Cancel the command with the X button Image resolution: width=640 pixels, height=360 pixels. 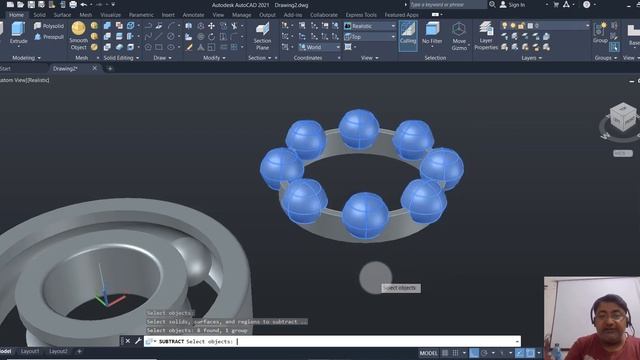pos(128,341)
